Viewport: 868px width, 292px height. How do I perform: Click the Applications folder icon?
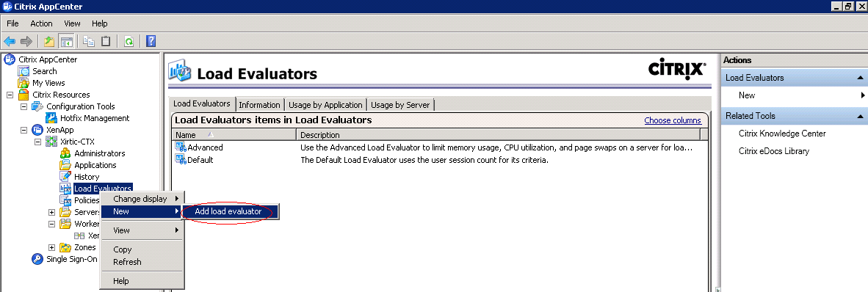[x=65, y=165]
